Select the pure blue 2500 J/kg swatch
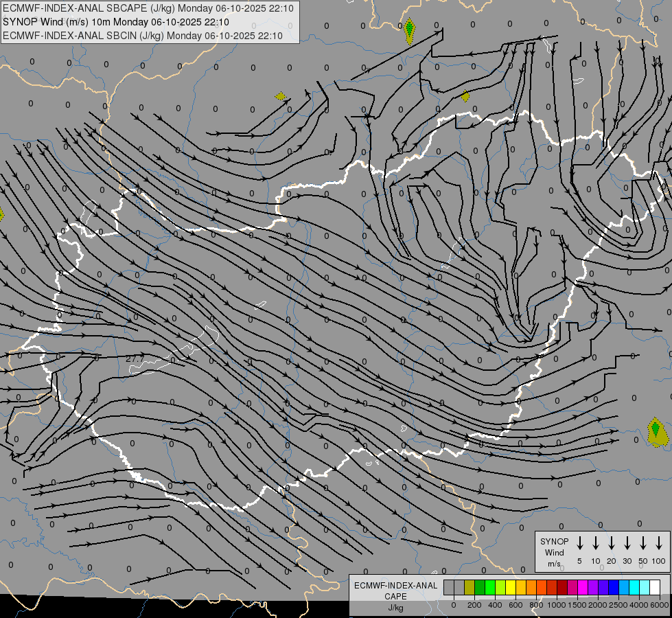Viewport: 672px width, 618px height. click(614, 587)
